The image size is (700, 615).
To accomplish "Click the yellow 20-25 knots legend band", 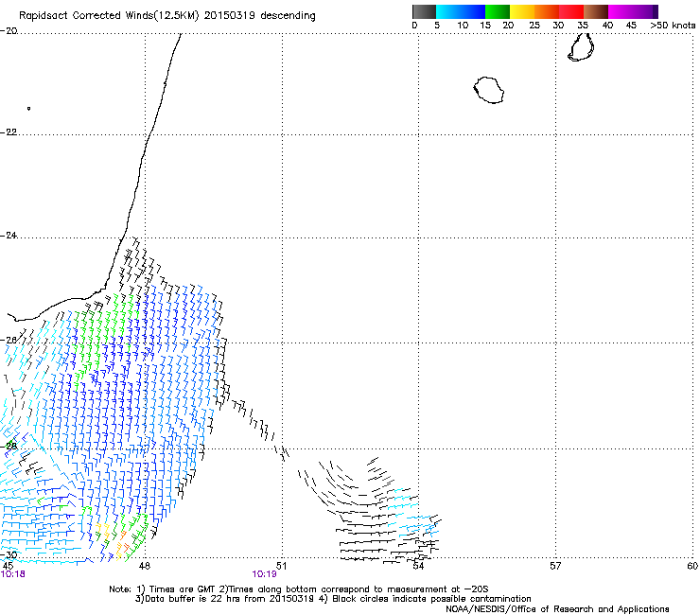I will click(522, 11).
